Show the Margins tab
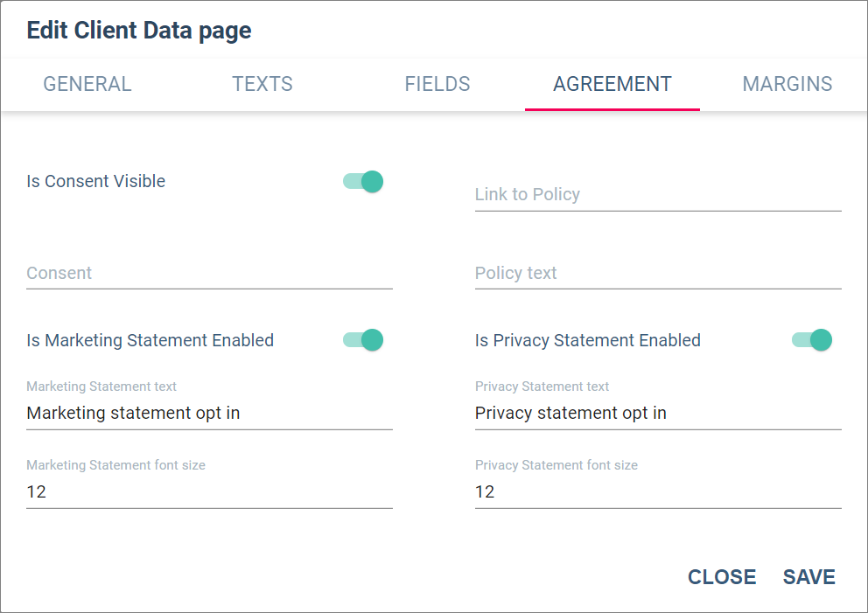Screen dimensions: 868x613 point(787,84)
